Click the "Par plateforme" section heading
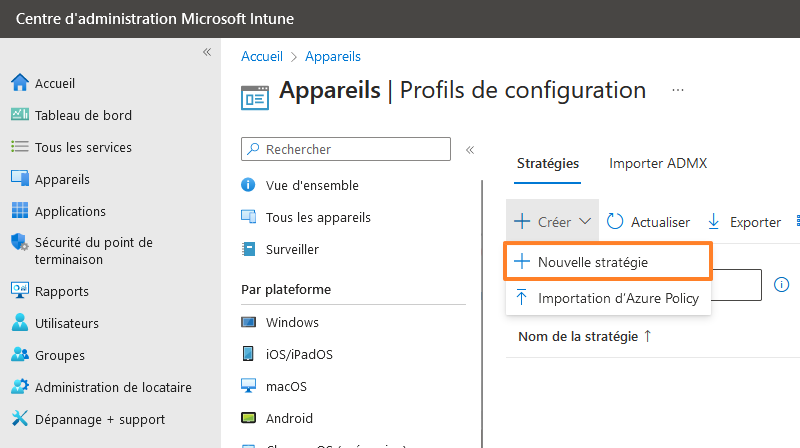800x448 pixels. [x=286, y=289]
